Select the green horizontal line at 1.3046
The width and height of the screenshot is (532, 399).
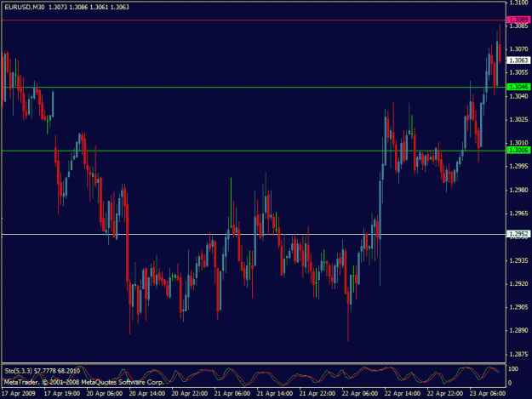coord(254,88)
